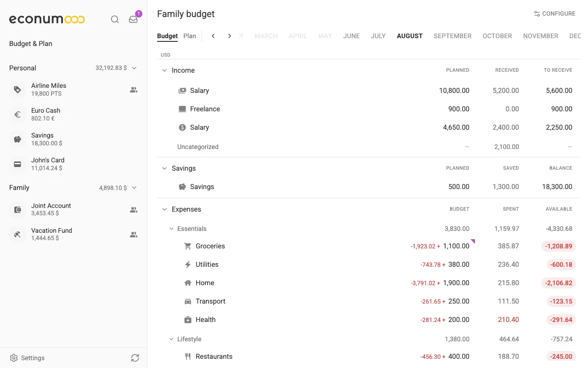Screen dimensions: 588x368
Task: Click the Restaurants fork and knife icon
Action: tap(187, 356)
